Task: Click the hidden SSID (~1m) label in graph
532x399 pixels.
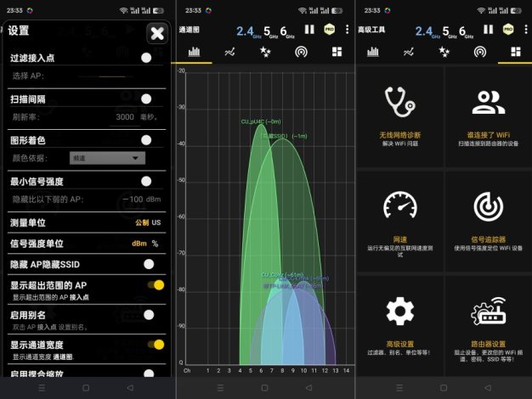Action: [285, 136]
